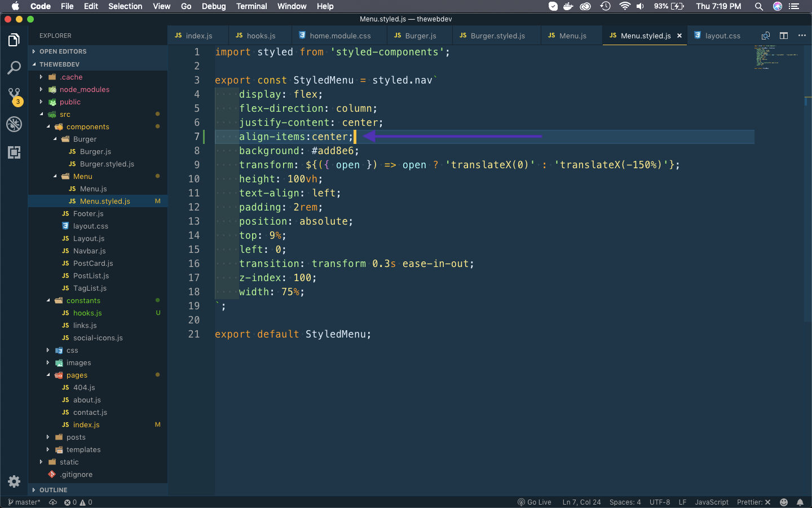812x508 pixels.
Task: Collapse the Burger folder
Action: 98,139
